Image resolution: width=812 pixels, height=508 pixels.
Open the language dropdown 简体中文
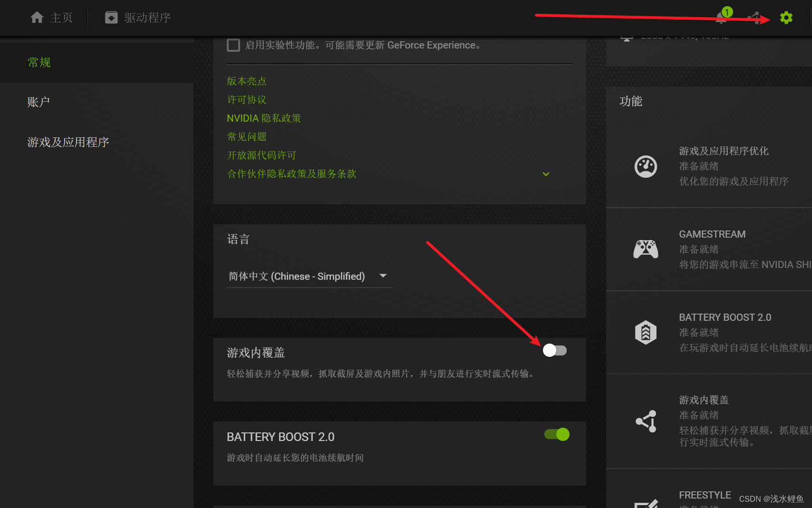pyautogui.click(x=309, y=276)
